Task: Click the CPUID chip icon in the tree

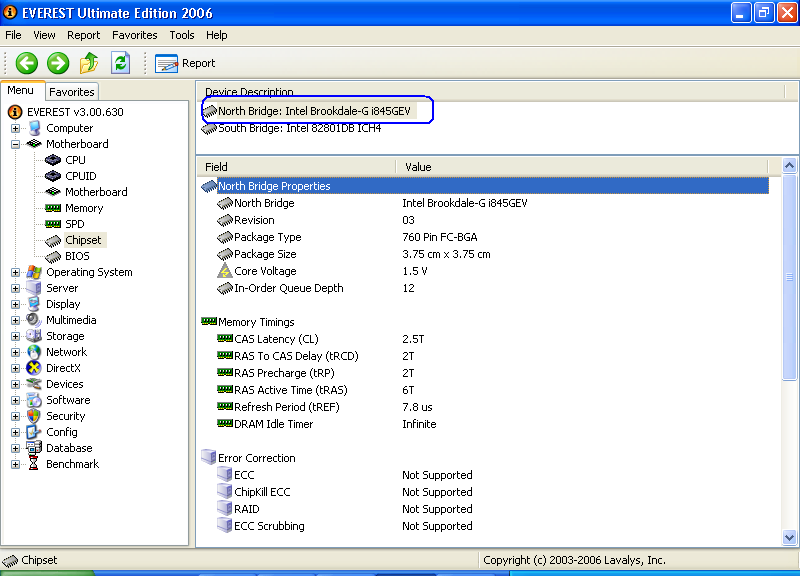Action: [53, 176]
